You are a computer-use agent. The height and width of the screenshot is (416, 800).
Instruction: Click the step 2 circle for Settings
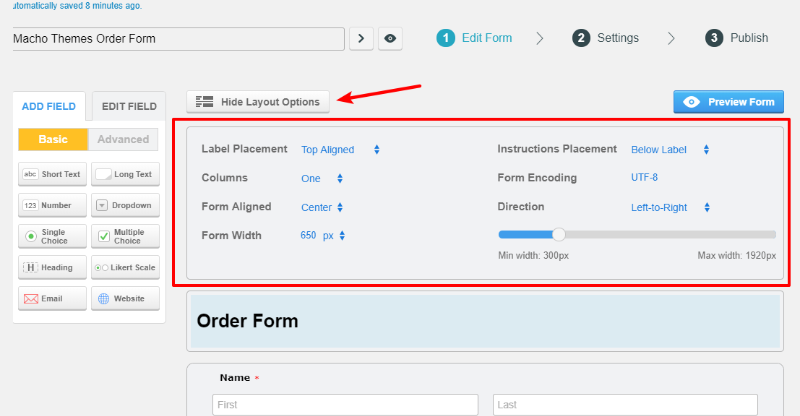click(x=581, y=38)
